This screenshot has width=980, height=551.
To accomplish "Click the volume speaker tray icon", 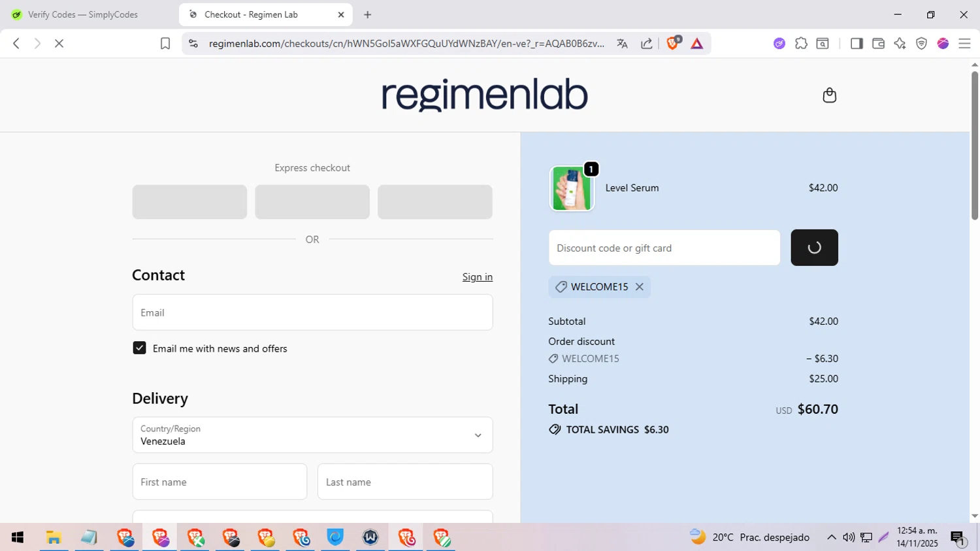I will pyautogui.click(x=849, y=537).
